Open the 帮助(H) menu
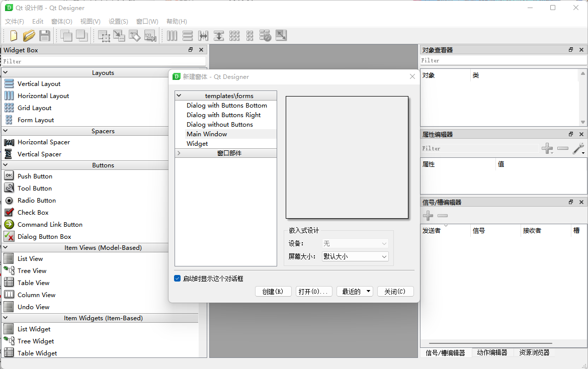The image size is (588, 369). click(177, 21)
